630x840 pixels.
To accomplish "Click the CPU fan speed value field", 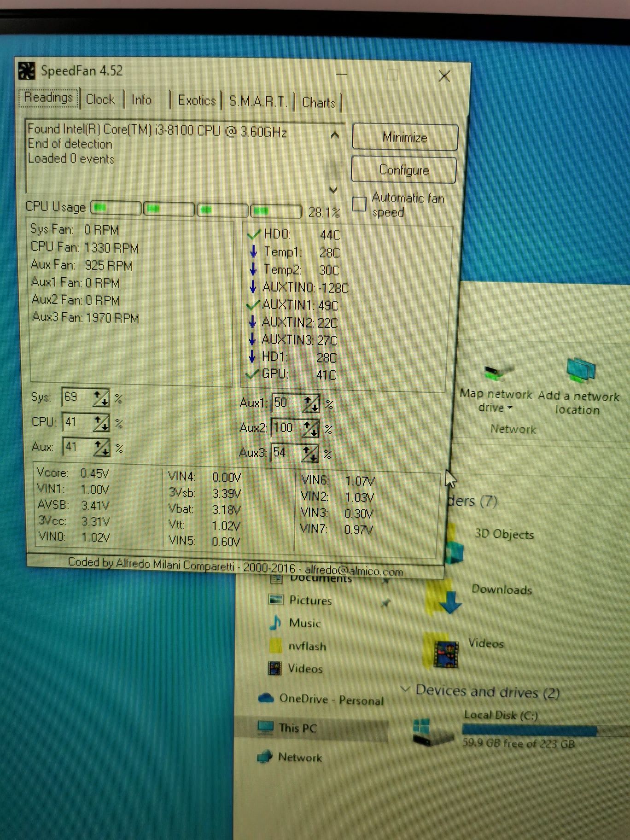I will [x=76, y=422].
